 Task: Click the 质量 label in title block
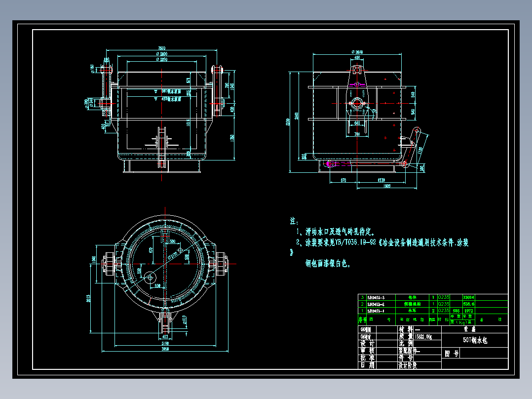click(406, 336)
